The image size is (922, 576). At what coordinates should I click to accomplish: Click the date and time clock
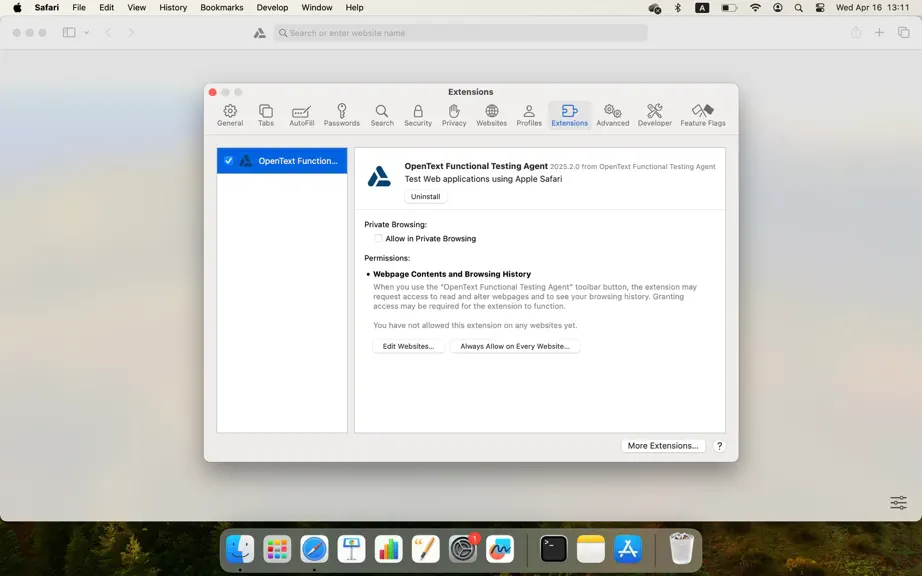click(872, 8)
